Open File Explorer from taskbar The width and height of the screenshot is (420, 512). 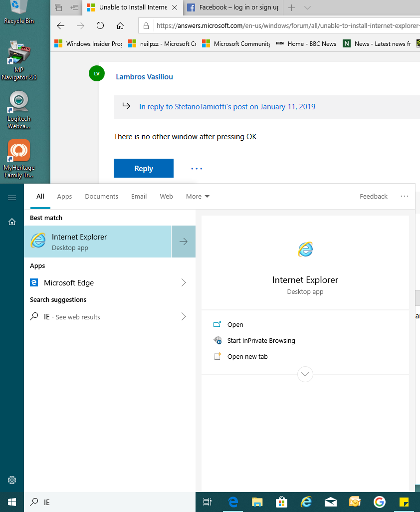pyautogui.click(x=257, y=502)
